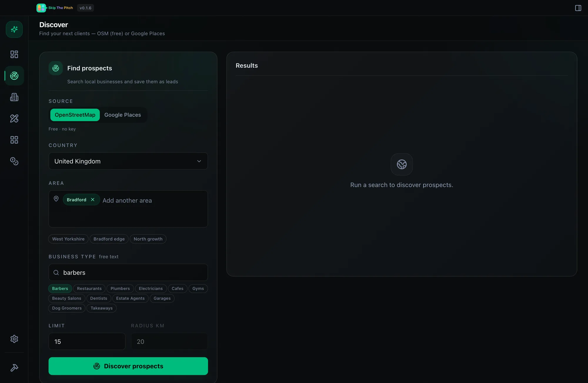The image size is (588, 383).
Task: Click 'Run a search to discover prospects.' text
Action: click(402, 185)
